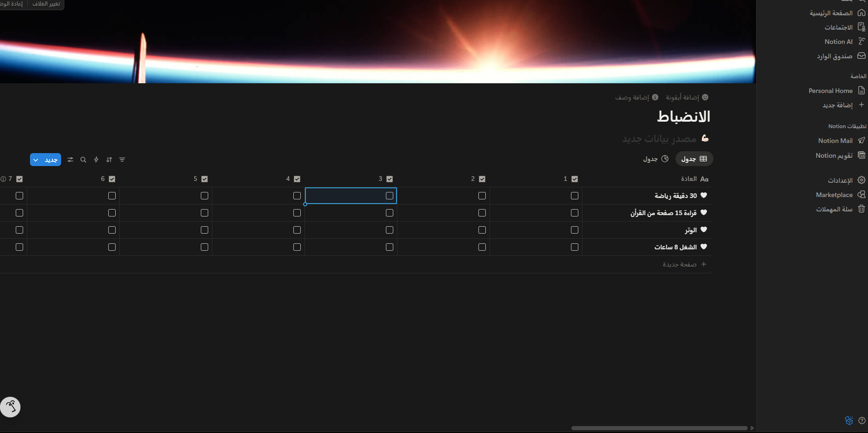Check column 4 box for الوتر row
The height and width of the screenshot is (433, 868).
[297, 230]
